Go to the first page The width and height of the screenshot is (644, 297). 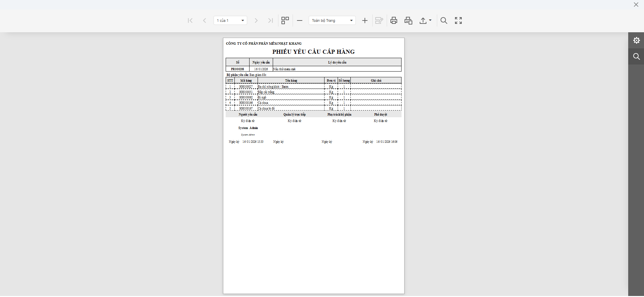tap(190, 20)
